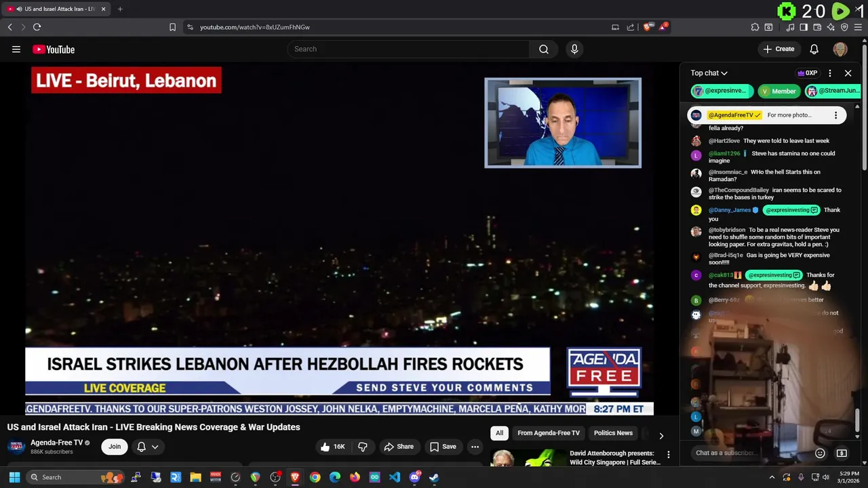Close the live chat panel
Viewport: 868px width, 488px height.
pos(848,73)
